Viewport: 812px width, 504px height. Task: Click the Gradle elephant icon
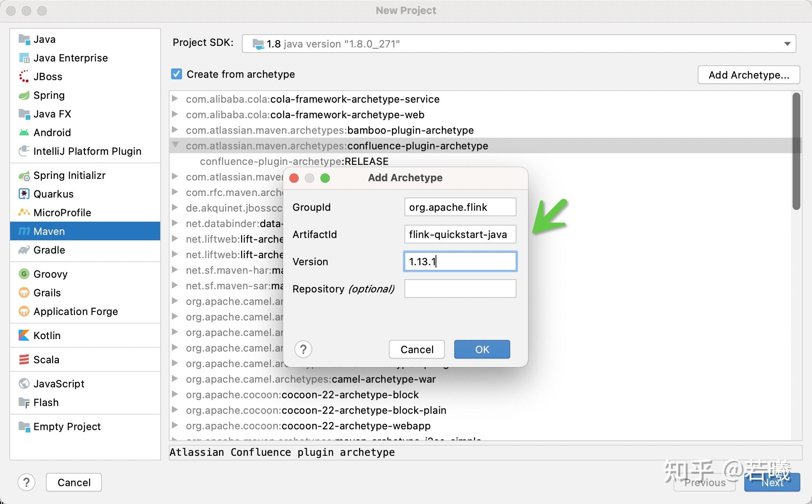24,250
